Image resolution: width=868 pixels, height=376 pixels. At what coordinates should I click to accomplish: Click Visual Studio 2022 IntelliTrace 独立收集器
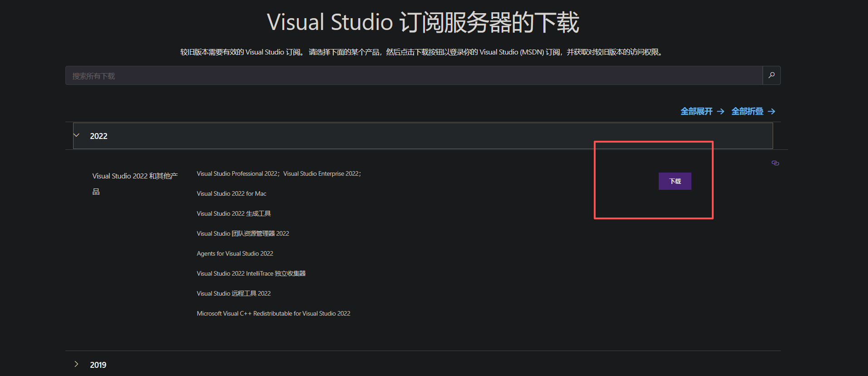click(251, 273)
